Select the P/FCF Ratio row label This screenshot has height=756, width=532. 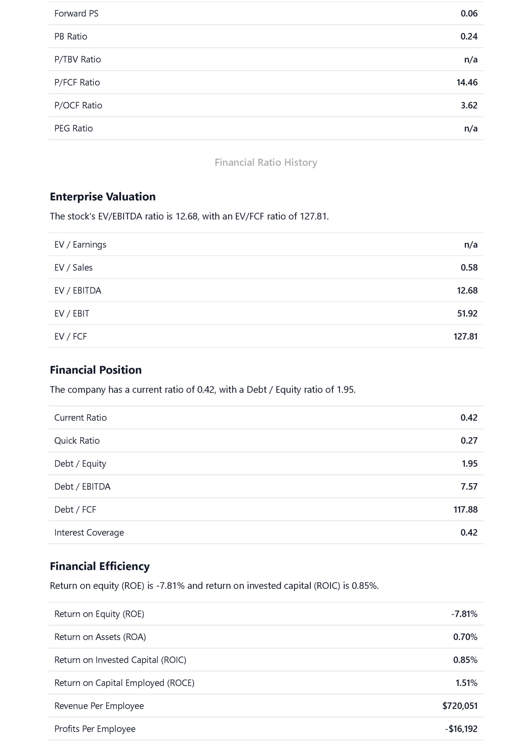click(77, 82)
